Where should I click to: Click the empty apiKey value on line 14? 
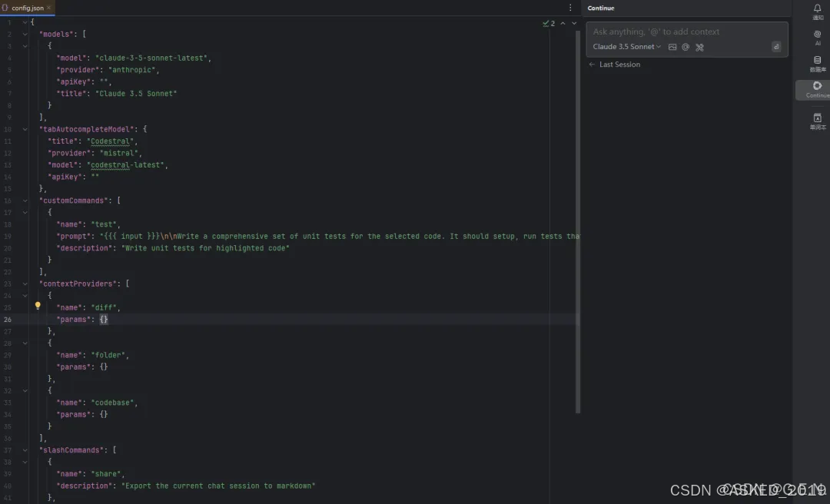tap(95, 177)
